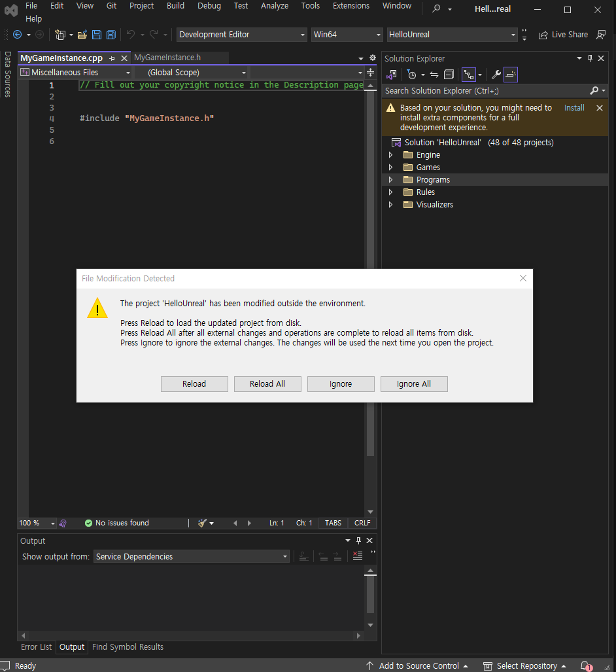Click the Clear All output icon
This screenshot has height=672, width=616.
[x=357, y=556]
